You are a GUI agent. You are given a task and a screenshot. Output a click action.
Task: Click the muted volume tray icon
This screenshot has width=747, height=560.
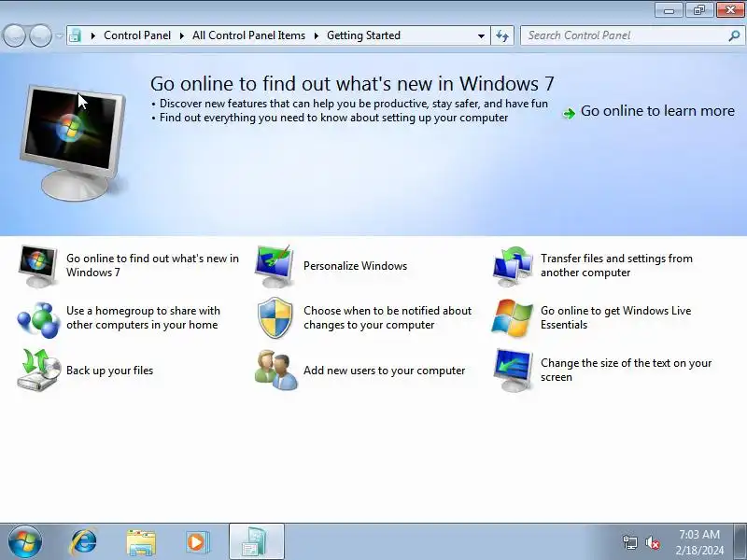point(652,542)
